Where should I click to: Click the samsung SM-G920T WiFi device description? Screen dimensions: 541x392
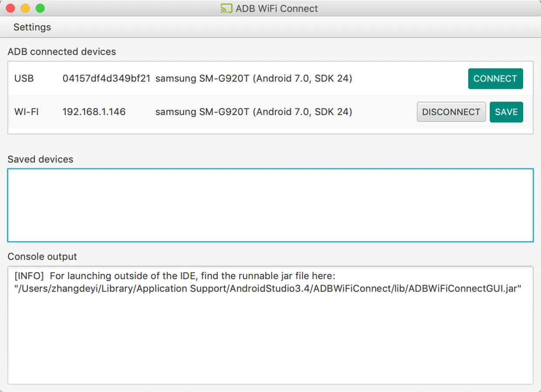[x=254, y=112]
